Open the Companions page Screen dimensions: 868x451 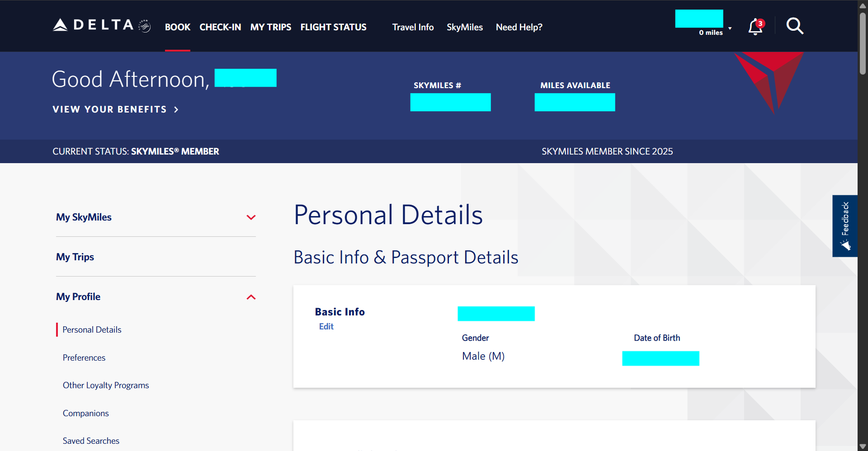pyautogui.click(x=85, y=413)
